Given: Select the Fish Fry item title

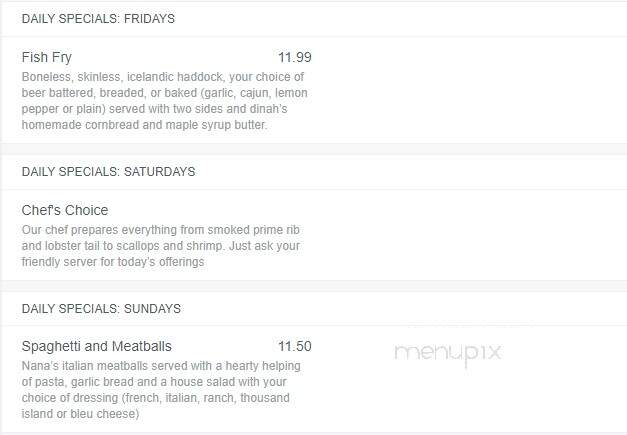Looking at the screenshot, I should (47, 57).
